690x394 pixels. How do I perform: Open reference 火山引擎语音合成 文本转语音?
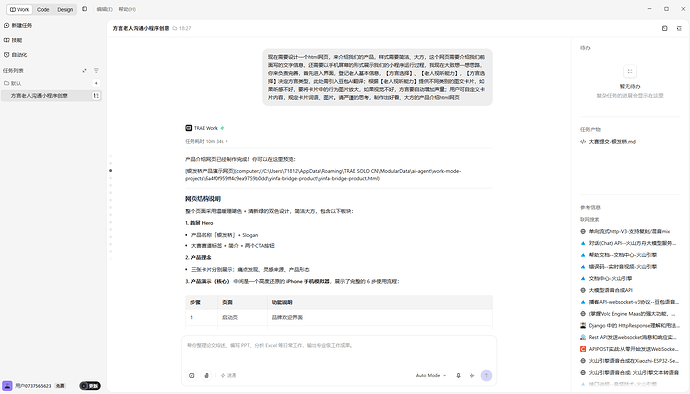coord(629,373)
